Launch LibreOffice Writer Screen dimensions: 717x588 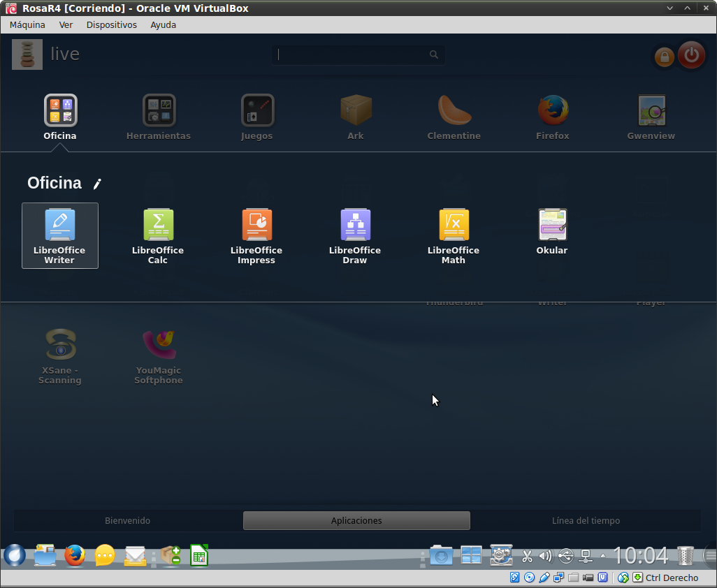59,235
